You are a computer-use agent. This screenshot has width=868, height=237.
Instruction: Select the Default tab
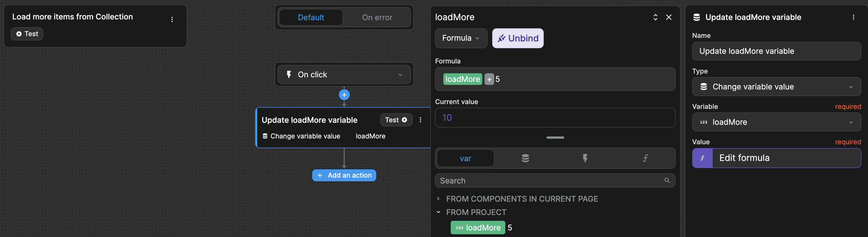point(311,17)
